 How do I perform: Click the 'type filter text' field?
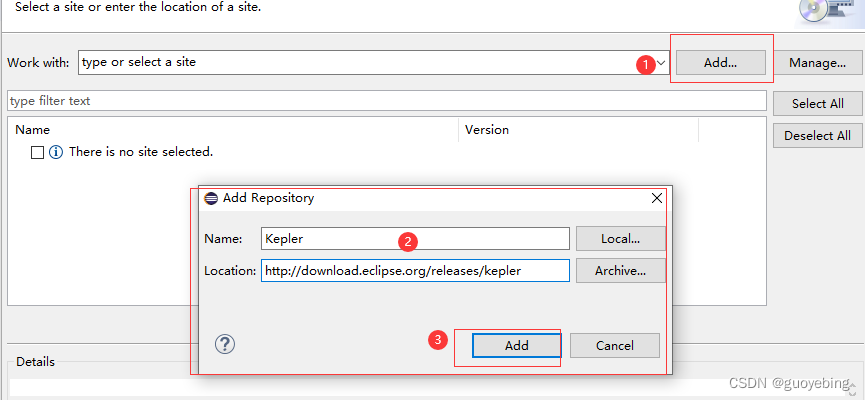[x=387, y=101]
